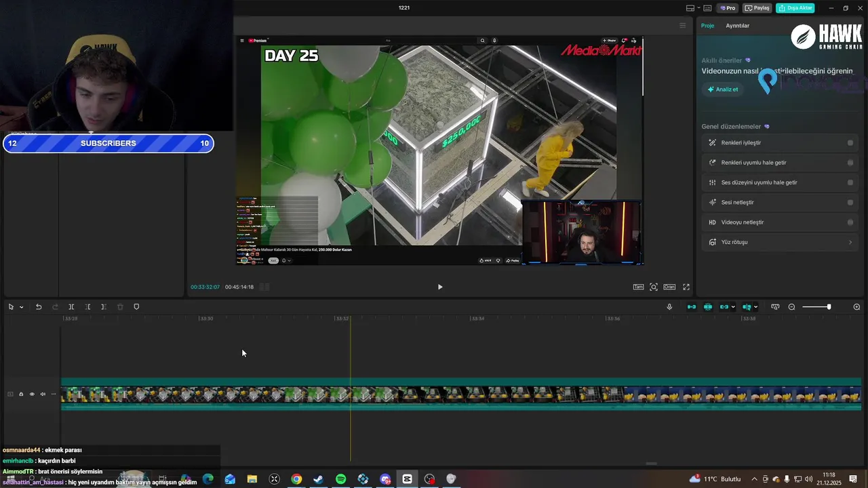
Task: Toggle Videoyu netleştir switch
Action: point(850,222)
